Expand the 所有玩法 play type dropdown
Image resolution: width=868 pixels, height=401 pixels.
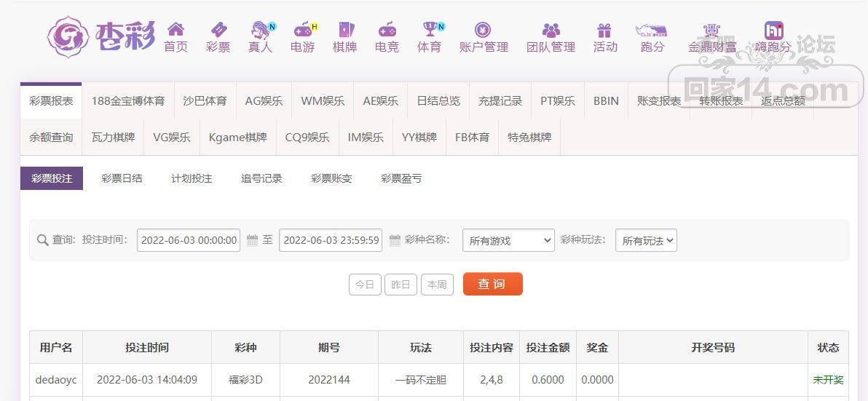(646, 240)
